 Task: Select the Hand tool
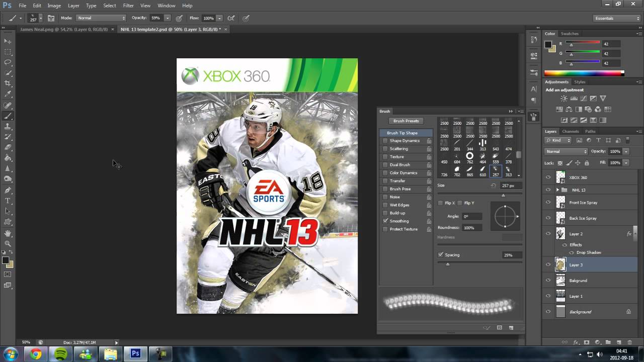8,233
